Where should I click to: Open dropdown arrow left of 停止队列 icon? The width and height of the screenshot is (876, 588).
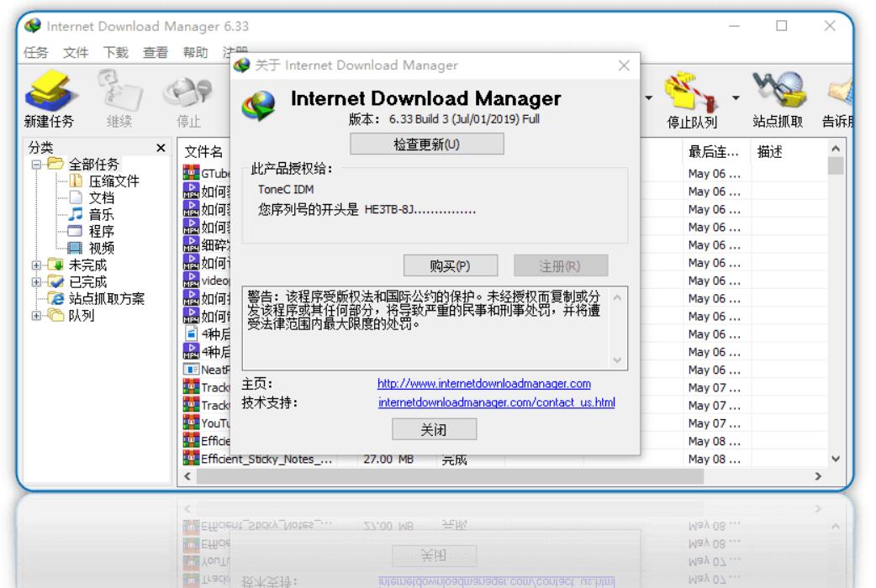649,98
